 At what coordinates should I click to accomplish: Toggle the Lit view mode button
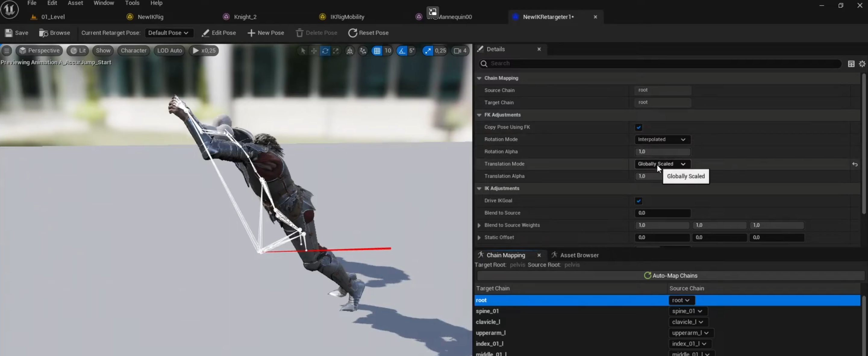pos(78,51)
